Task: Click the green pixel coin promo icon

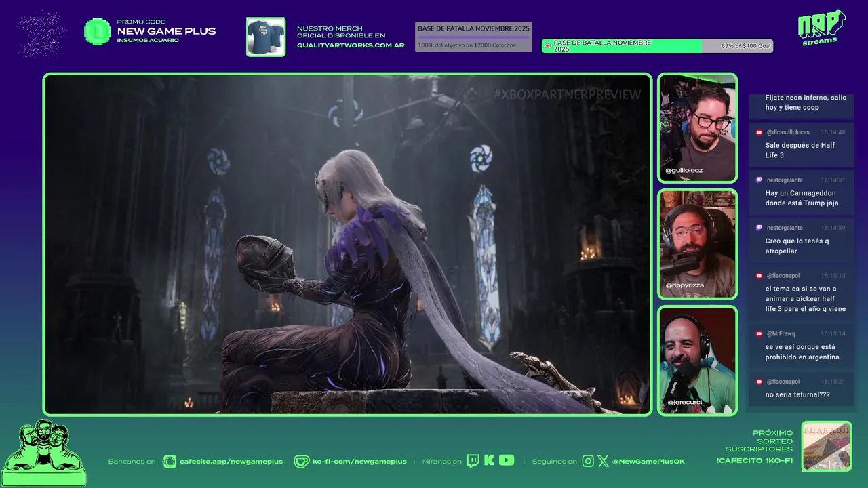Action: (x=98, y=31)
